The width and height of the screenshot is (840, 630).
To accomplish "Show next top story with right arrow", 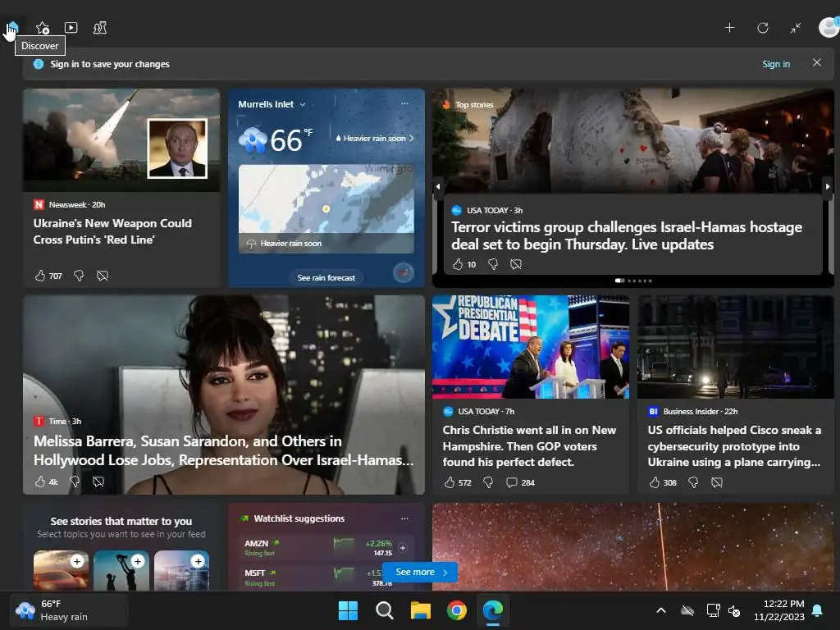I will [x=828, y=186].
